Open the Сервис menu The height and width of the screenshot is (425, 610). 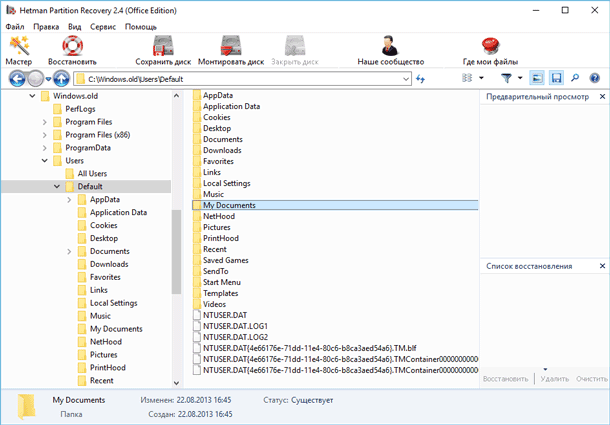pos(103,27)
